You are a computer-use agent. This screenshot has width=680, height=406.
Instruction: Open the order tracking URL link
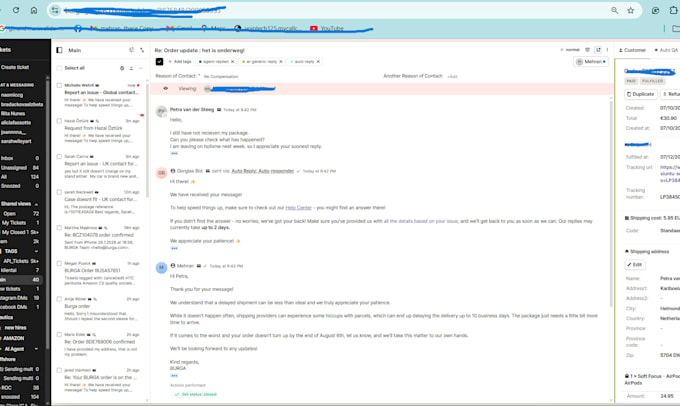click(x=670, y=174)
